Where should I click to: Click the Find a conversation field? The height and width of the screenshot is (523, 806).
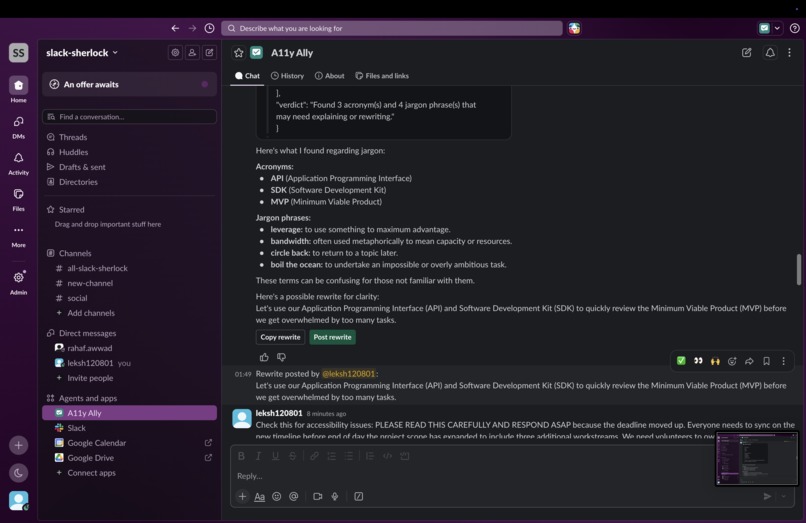pos(129,117)
